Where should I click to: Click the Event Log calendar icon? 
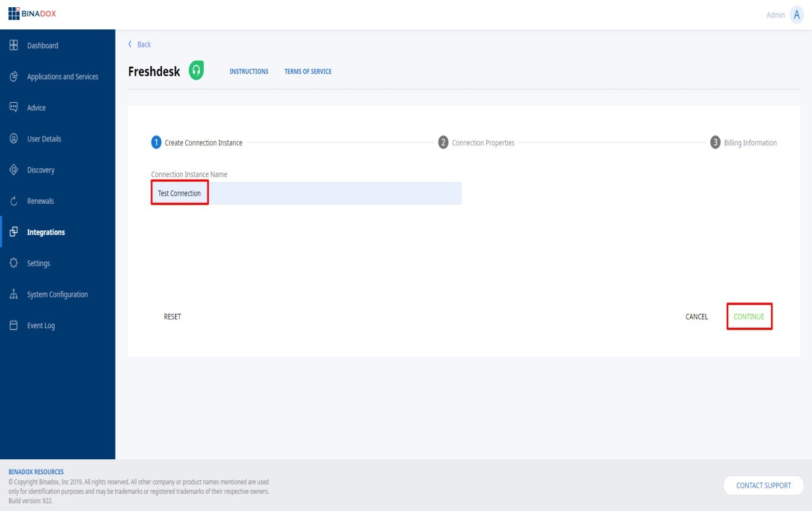tap(14, 325)
